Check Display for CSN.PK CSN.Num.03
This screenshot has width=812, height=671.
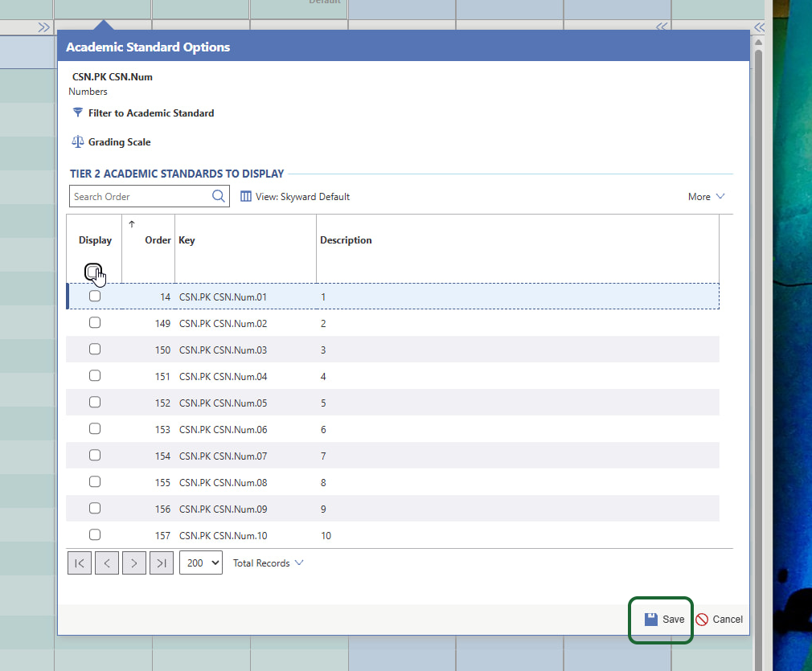pyautogui.click(x=95, y=349)
